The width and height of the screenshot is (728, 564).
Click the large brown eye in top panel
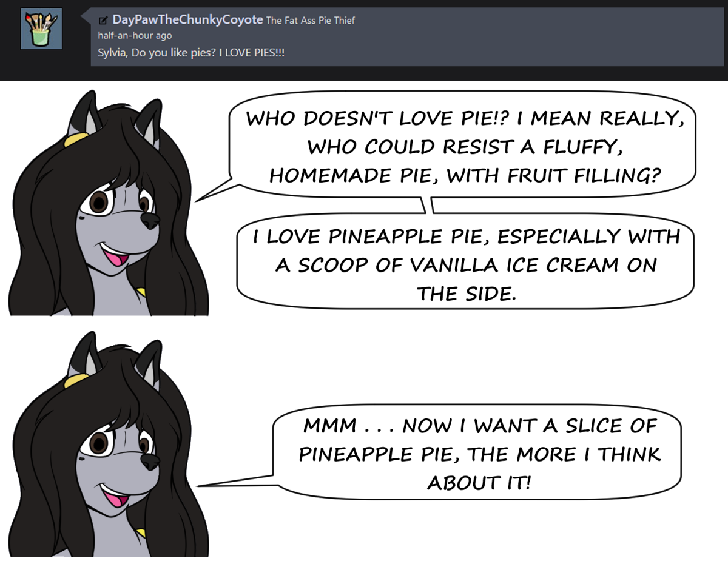tap(98, 203)
